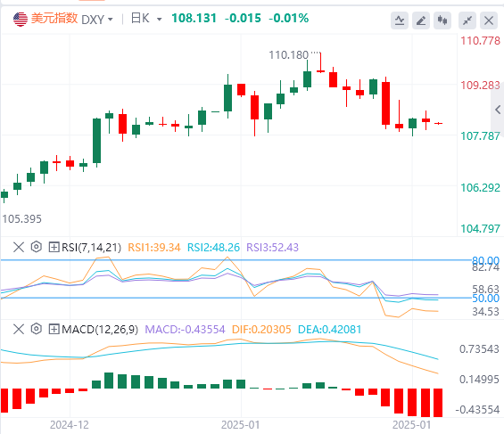
Task: Click the US flag icon
Action: click(21, 20)
